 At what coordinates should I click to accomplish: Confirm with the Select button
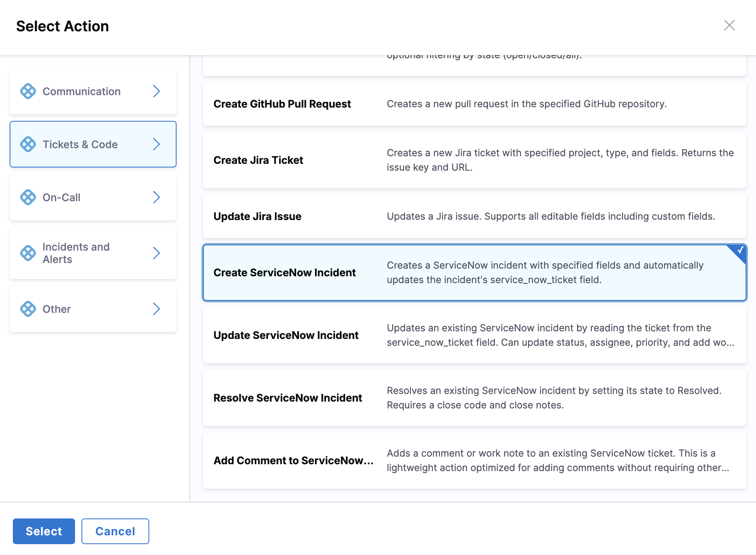coord(44,531)
